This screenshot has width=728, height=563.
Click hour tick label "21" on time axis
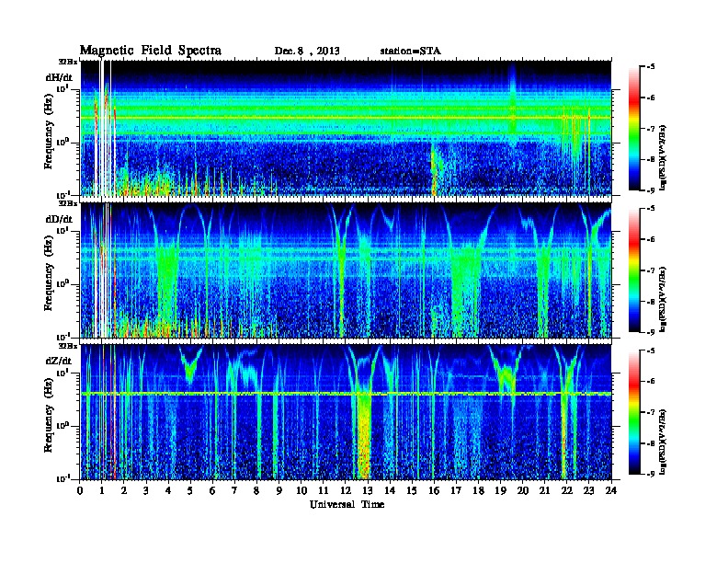(545, 490)
